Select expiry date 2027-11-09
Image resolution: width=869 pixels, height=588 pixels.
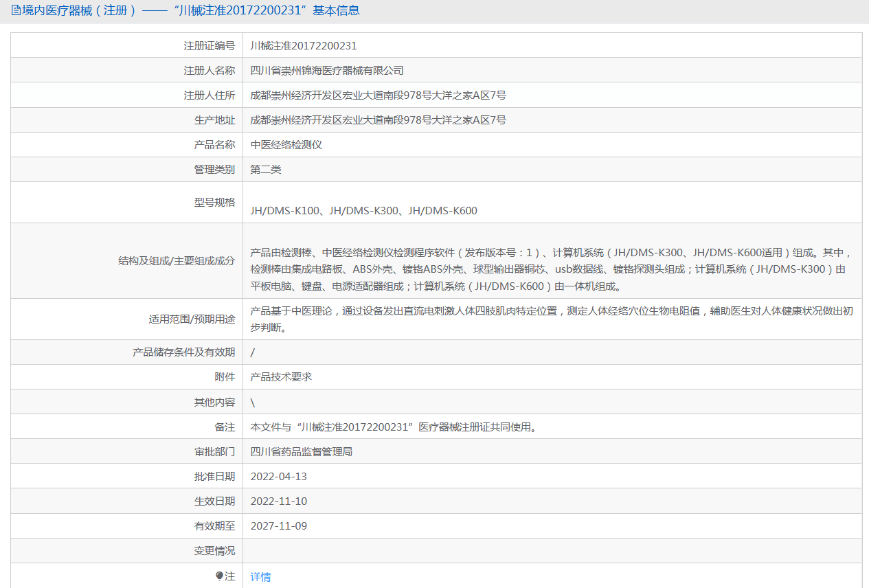279,525
